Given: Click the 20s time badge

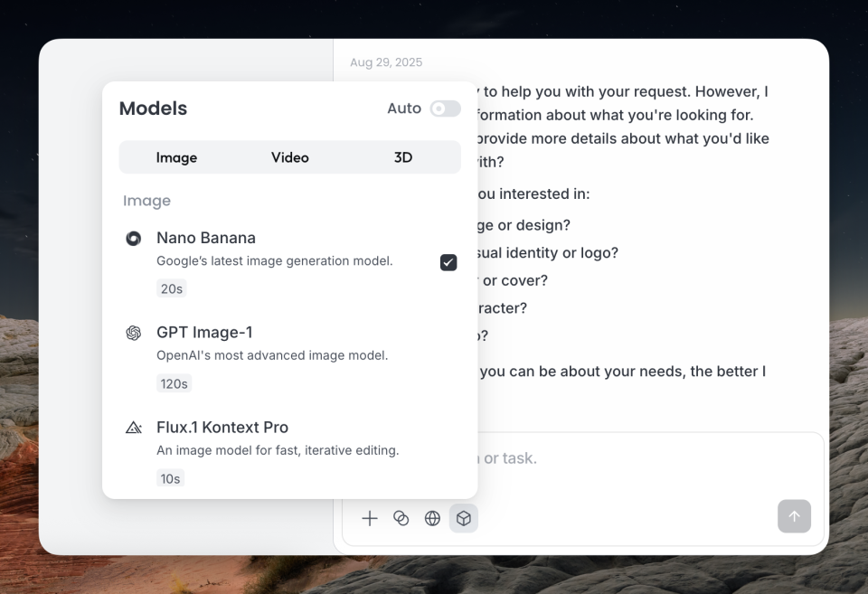Looking at the screenshot, I should (x=171, y=288).
